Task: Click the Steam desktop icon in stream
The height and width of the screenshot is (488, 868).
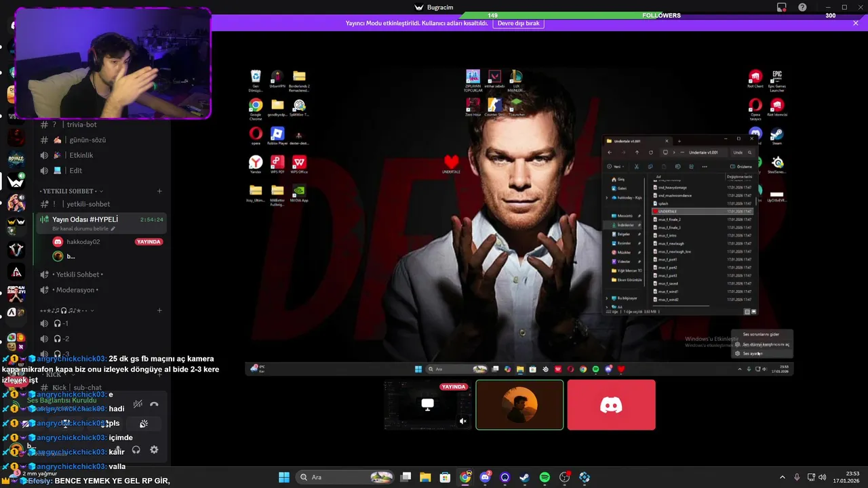Action: 777,136
